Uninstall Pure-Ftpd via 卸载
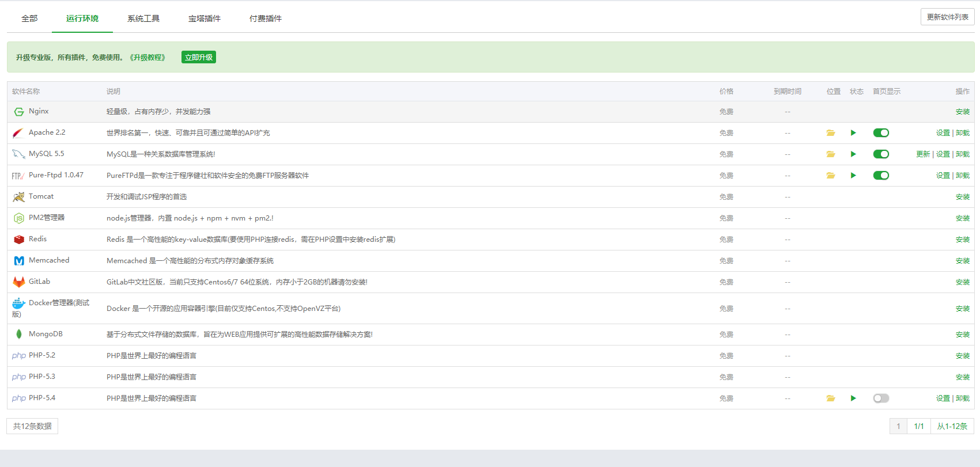 963,176
